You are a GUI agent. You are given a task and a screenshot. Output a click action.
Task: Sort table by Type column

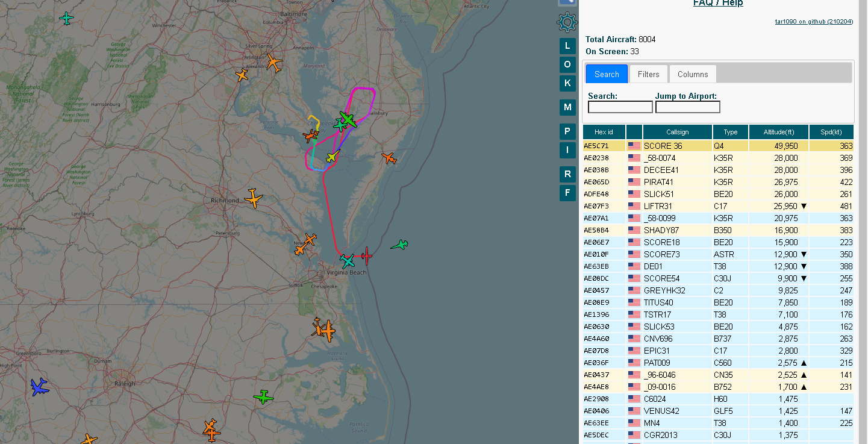point(731,132)
